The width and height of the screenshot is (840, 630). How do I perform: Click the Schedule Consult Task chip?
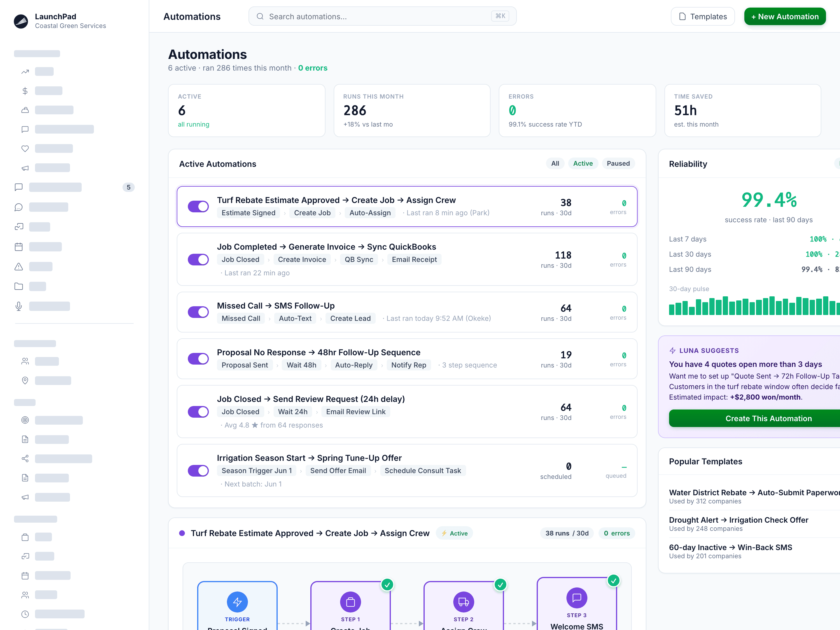coord(423,470)
